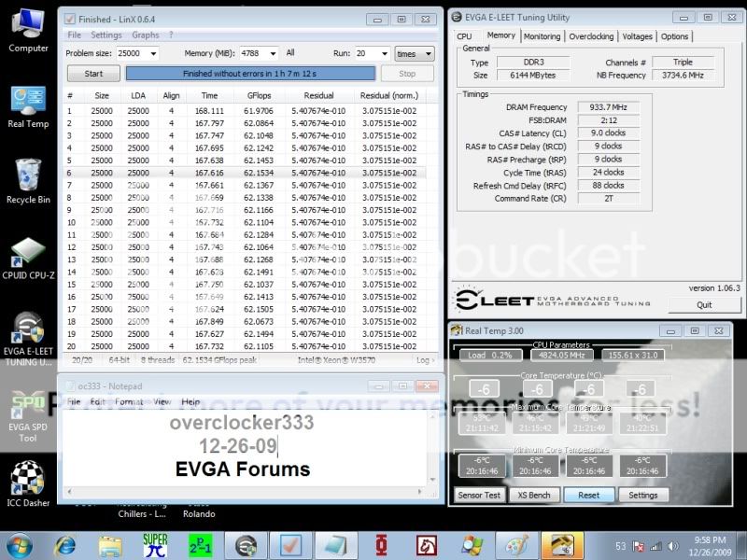Open the Real Temp desktop icon
Screen dimensions: 747x560
[x=28, y=101]
